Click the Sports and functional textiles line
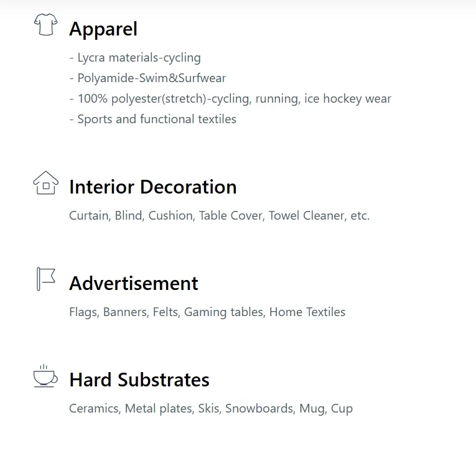The height and width of the screenshot is (476, 476). click(x=152, y=119)
